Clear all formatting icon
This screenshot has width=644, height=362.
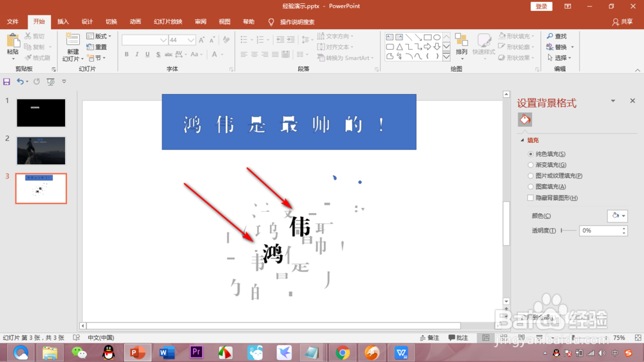point(226,40)
